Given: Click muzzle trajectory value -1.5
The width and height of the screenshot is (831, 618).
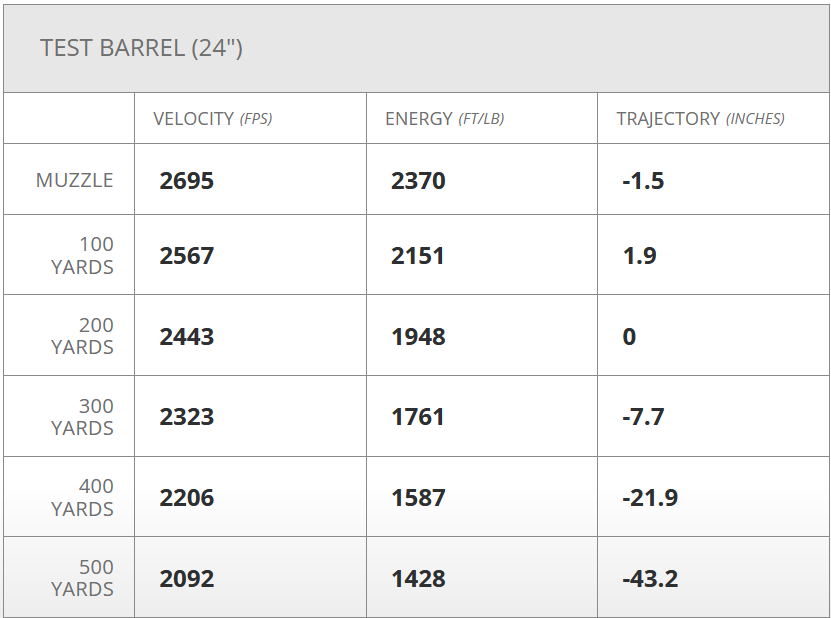Looking at the screenshot, I should [x=643, y=181].
